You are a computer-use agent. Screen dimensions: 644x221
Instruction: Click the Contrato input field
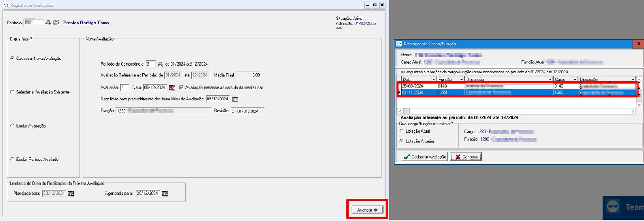[34, 23]
